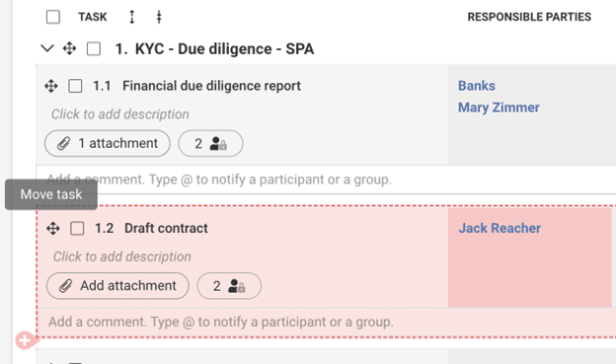
Task: Tick the select-all checkbox beside TASK
Action: [x=53, y=17]
